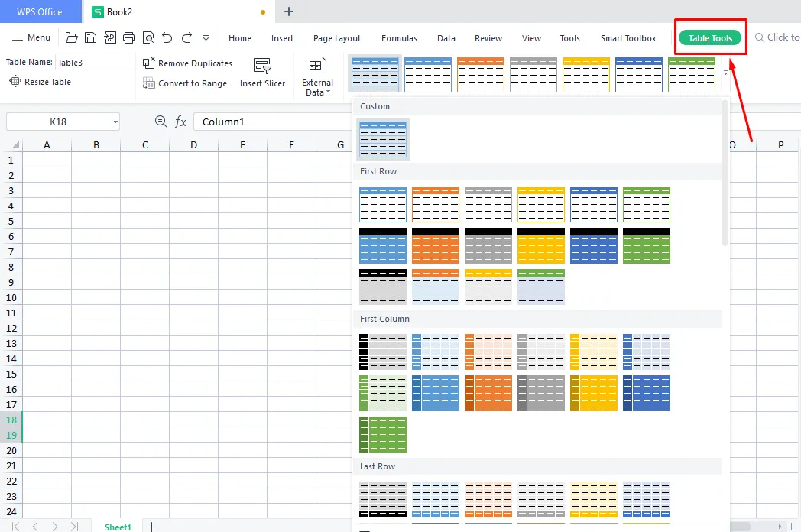801x532 pixels.
Task: Click the zoom magnifier beside formula bar
Action: (x=161, y=122)
